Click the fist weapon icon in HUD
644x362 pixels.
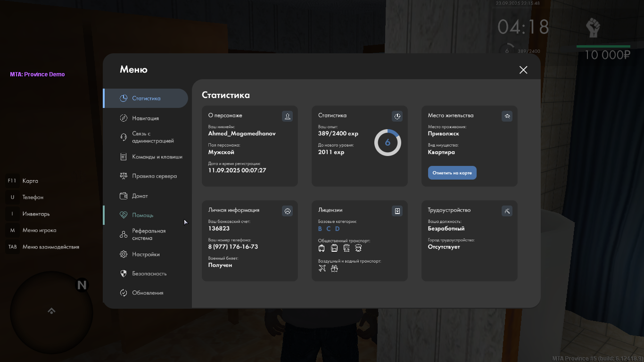(592, 28)
